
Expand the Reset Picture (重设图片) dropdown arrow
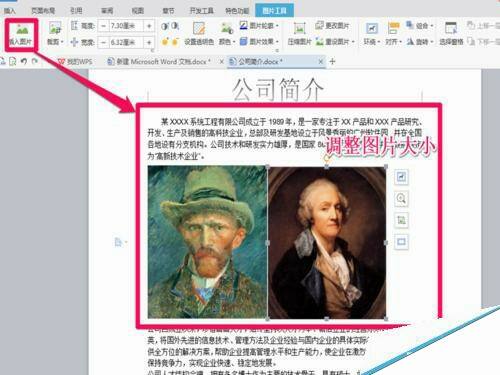click(353, 42)
